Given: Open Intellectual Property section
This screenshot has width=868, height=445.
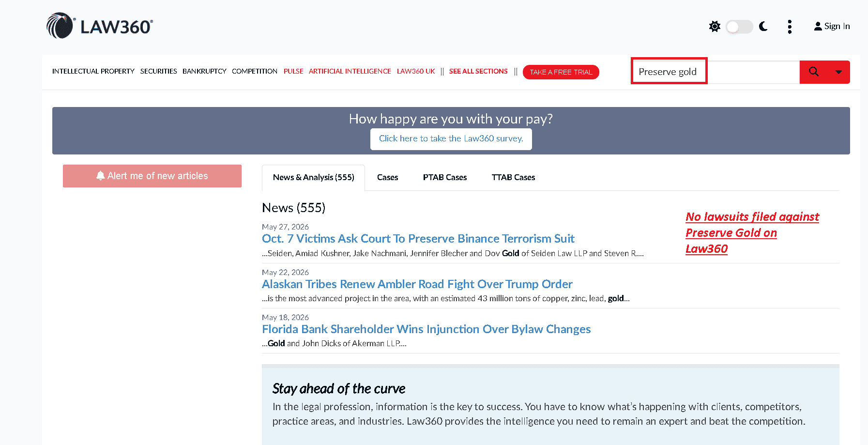Looking at the screenshot, I should pyautogui.click(x=93, y=71).
